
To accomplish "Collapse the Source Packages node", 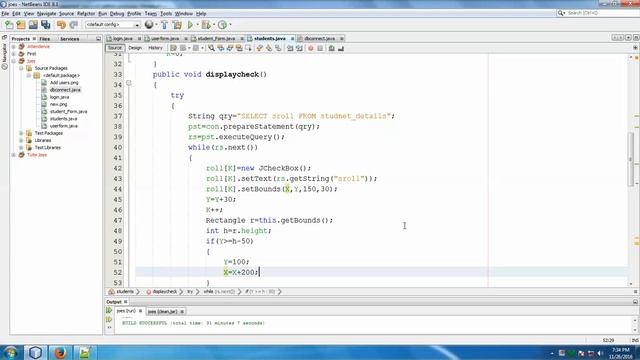I will [x=21, y=68].
